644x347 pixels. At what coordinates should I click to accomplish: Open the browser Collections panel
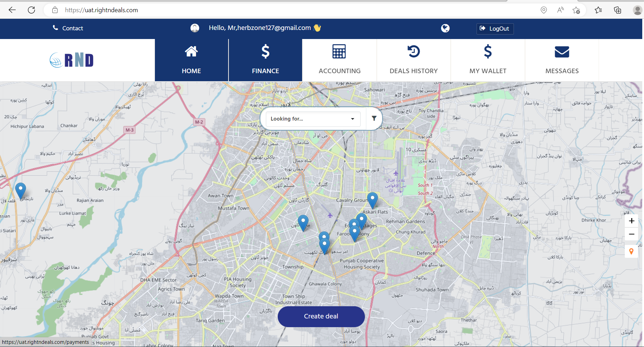click(x=617, y=10)
